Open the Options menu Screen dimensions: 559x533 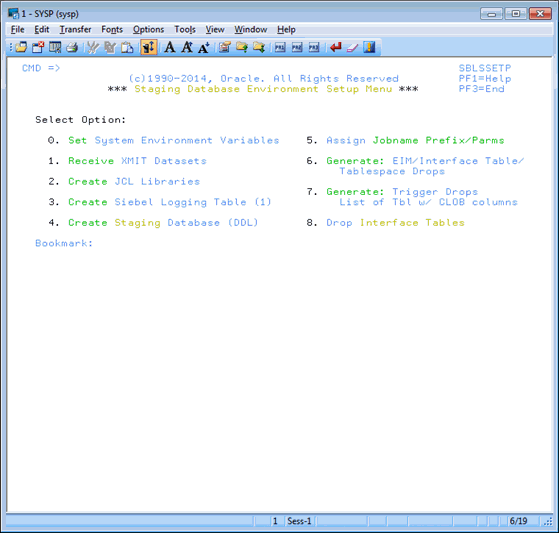(x=148, y=30)
